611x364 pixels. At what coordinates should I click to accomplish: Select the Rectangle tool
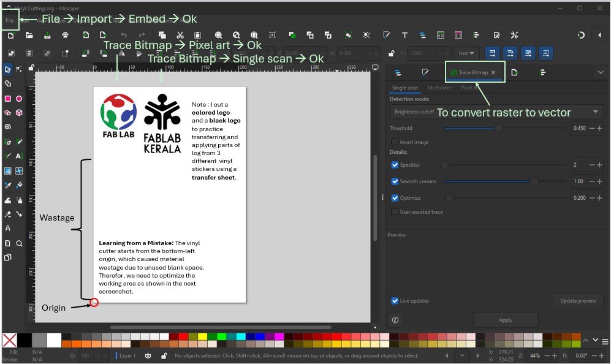[x=7, y=99]
